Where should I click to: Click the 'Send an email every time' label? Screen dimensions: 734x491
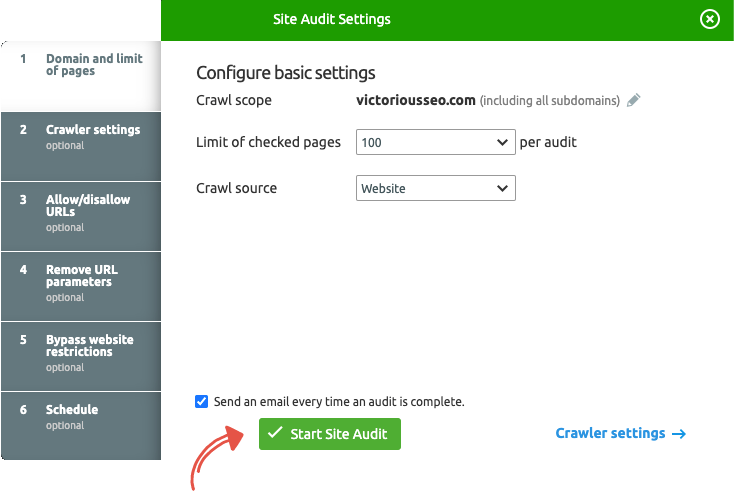click(339, 401)
